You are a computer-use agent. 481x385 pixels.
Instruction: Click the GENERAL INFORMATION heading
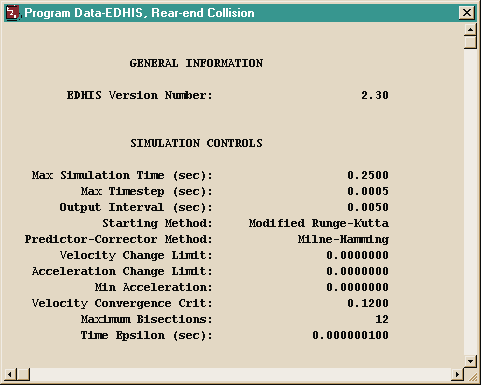196,63
